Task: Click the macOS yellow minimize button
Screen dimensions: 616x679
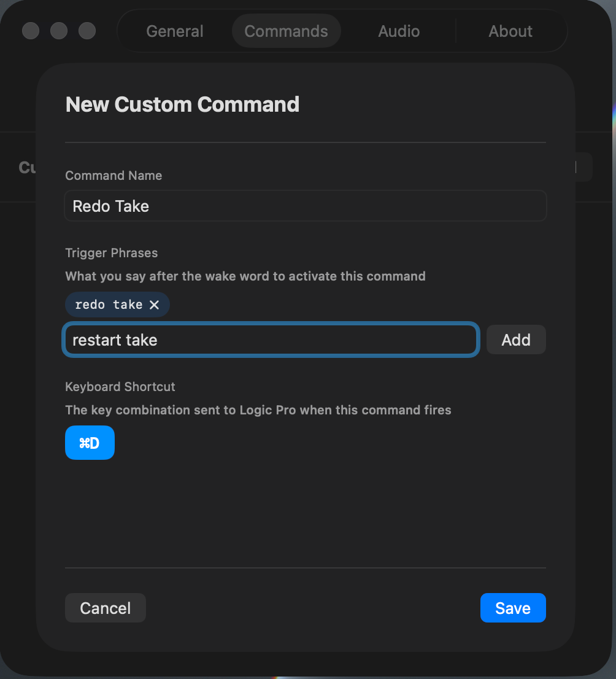Action: click(x=59, y=31)
